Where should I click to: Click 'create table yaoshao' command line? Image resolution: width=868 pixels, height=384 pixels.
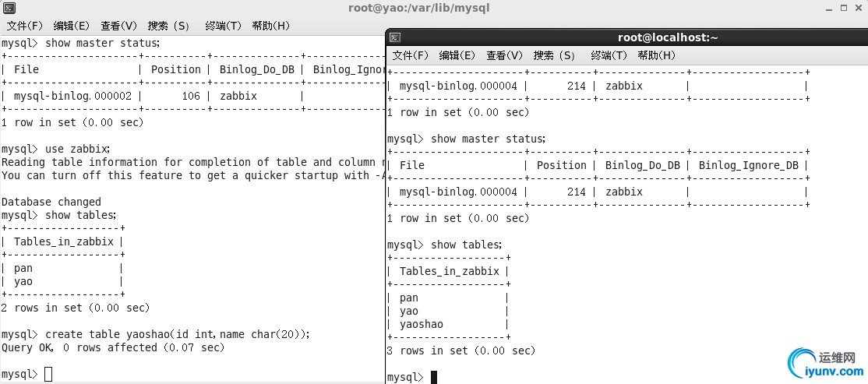pyautogui.click(x=156, y=334)
